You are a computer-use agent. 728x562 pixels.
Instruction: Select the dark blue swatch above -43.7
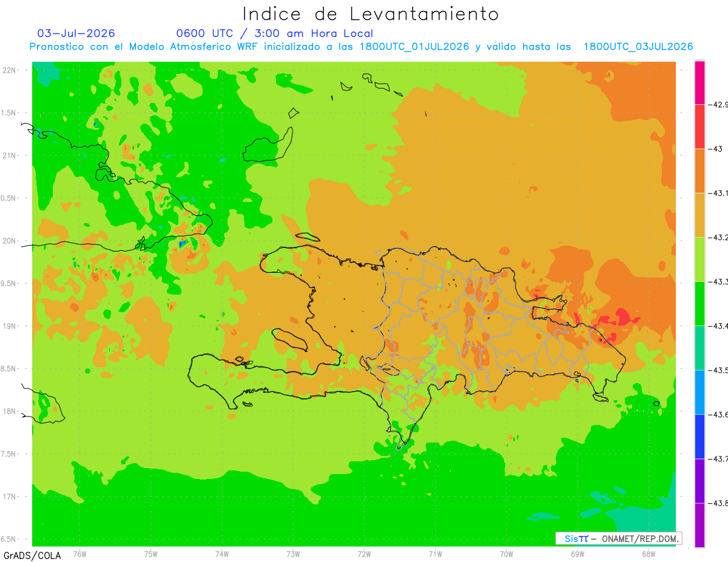[699, 436]
